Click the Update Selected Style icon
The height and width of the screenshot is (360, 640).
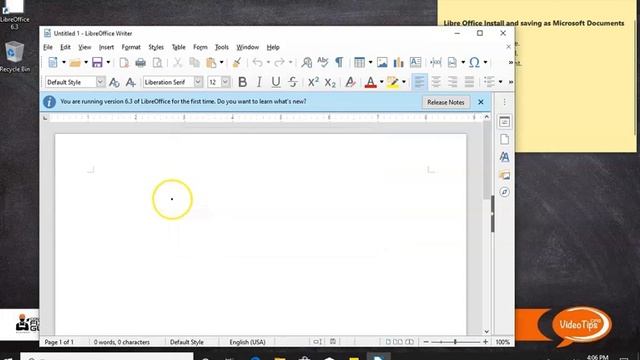tap(114, 82)
